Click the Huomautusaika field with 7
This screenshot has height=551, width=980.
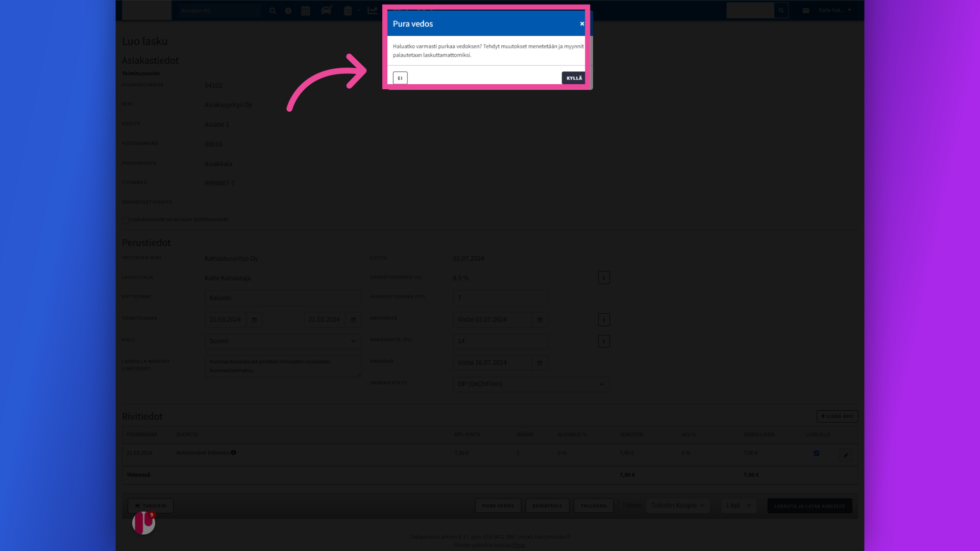tap(500, 298)
